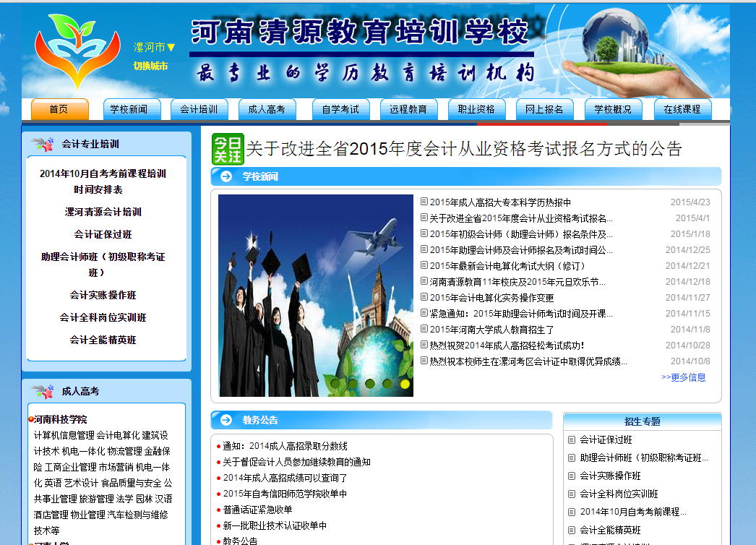
Task: Open the 远程教育 navigation tab
Action: (409, 109)
